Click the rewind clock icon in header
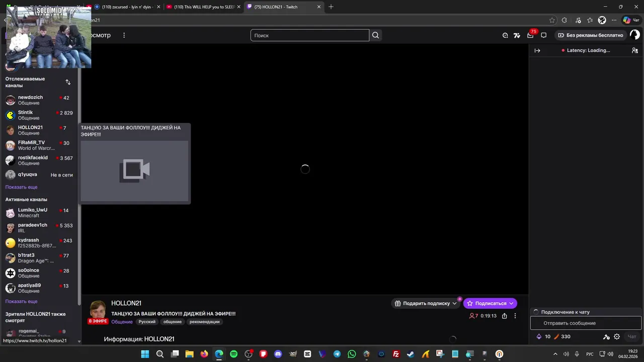Viewport: 644px width, 362px height. (x=505, y=35)
